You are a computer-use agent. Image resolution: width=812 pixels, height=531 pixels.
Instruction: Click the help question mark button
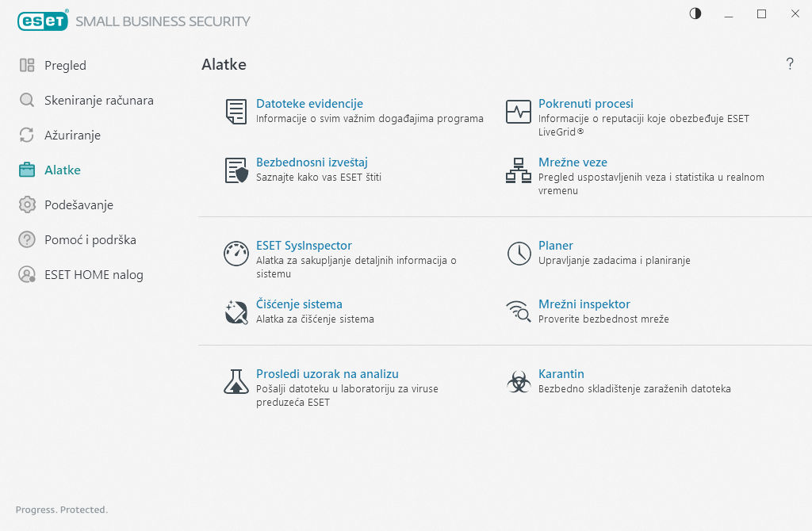click(x=790, y=64)
